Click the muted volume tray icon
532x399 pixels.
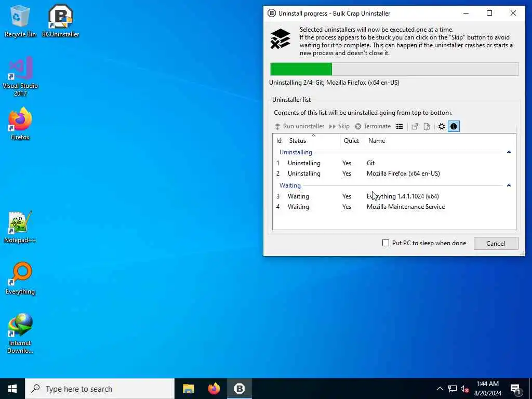click(x=464, y=389)
